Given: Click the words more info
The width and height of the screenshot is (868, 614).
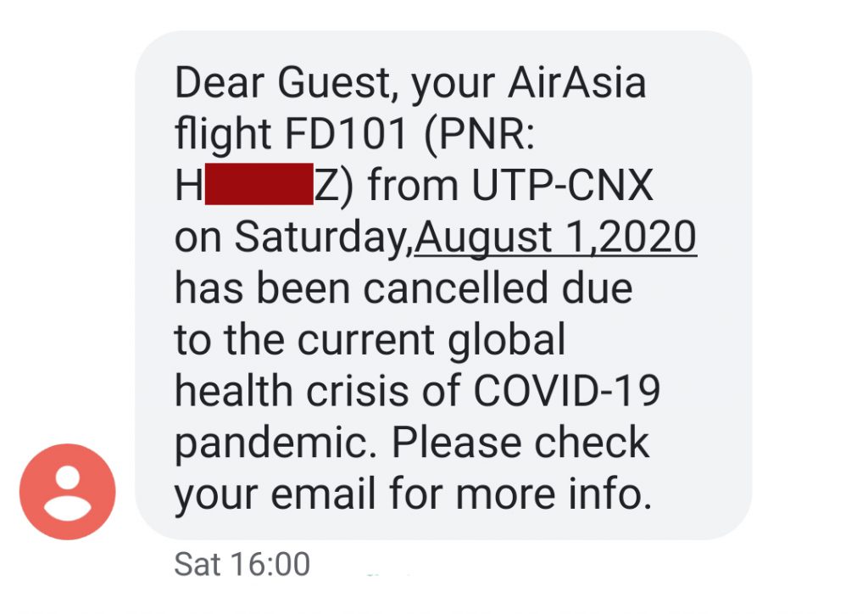Looking at the screenshot, I should [x=553, y=493].
